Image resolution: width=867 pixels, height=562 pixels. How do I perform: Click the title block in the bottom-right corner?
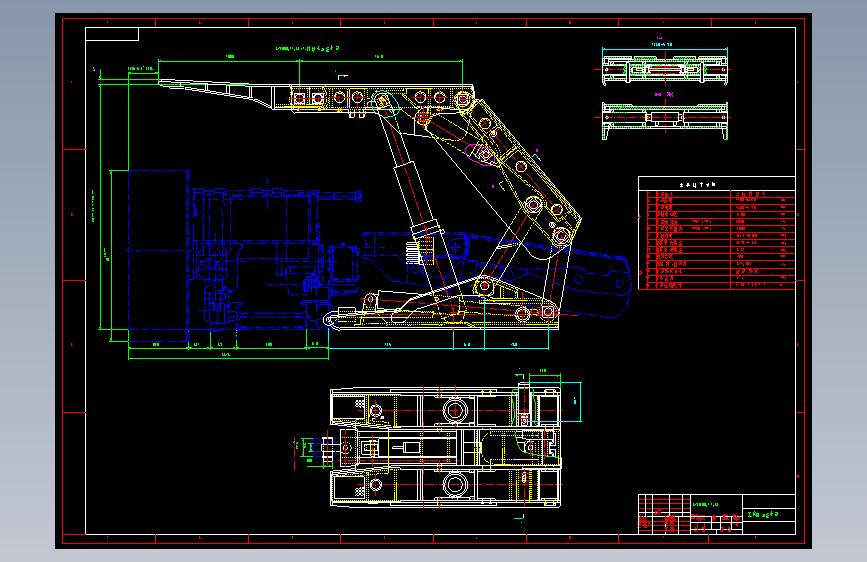pos(717,514)
